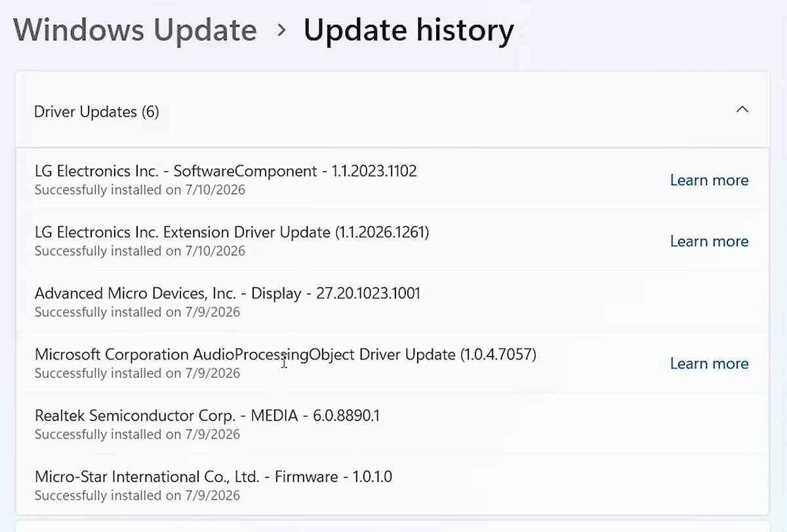This screenshot has height=532, width=787.
Task: Select LG Electronics SoftwareComponent 1.1.2023.1102 entry
Action: (x=392, y=179)
